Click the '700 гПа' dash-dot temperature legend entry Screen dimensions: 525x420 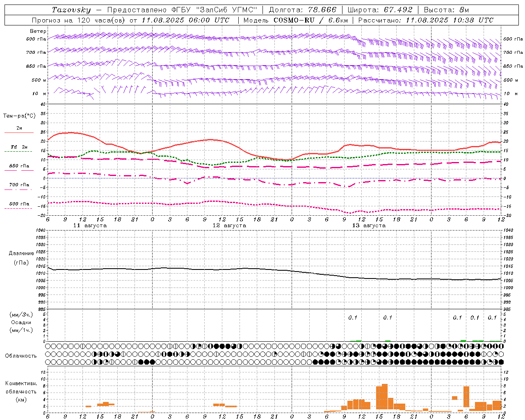click(x=19, y=185)
